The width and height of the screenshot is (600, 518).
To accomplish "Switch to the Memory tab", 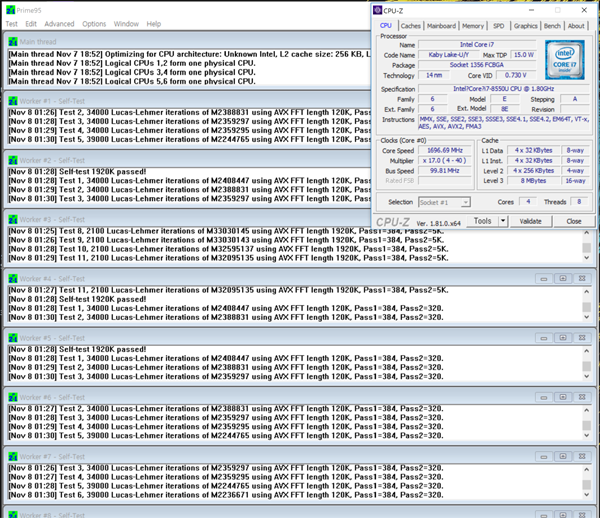I will [473, 26].
